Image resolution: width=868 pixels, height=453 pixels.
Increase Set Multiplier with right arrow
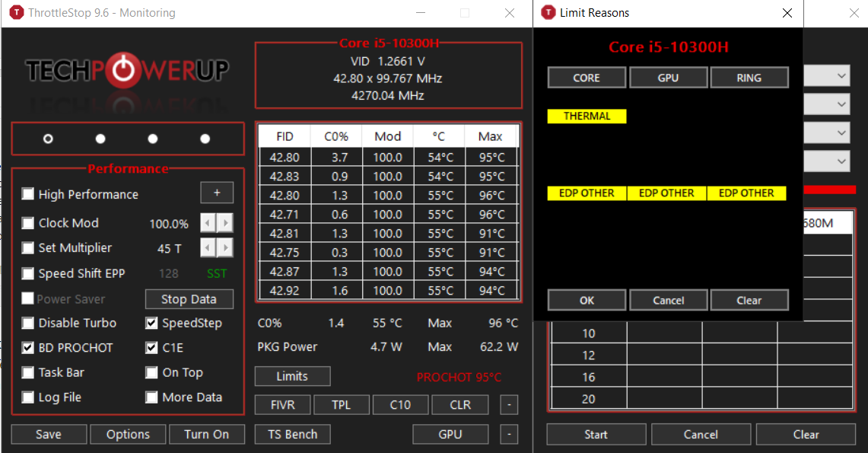tap(225, 247)
